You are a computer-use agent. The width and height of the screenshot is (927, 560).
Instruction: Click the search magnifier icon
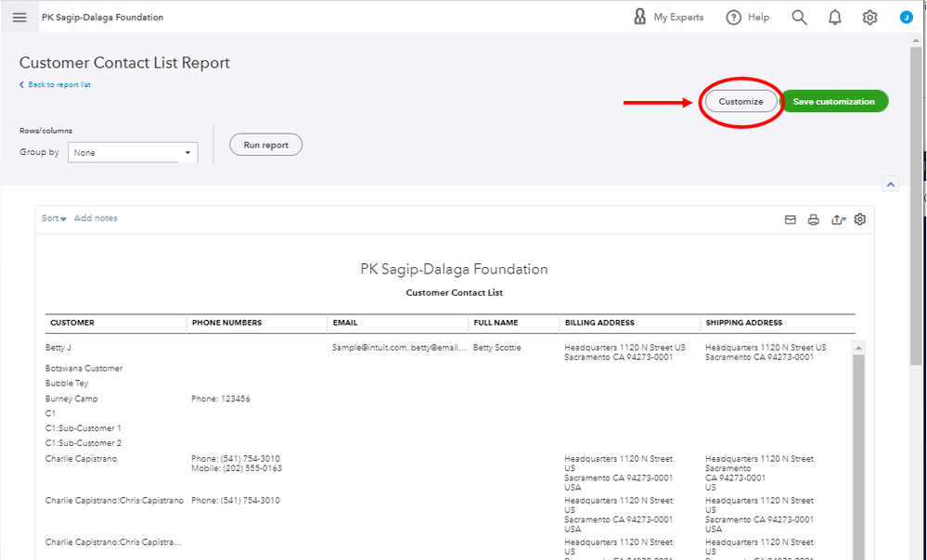799,18
